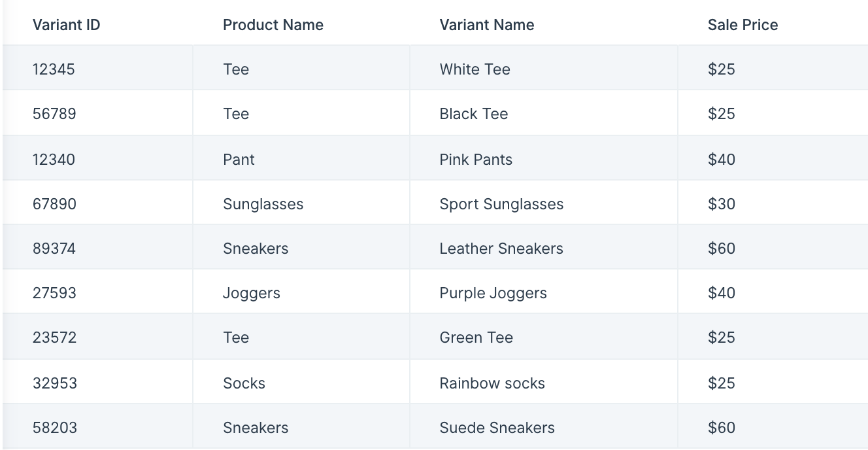
Task: Click the White Tee variant cell
Action: (475, 69)
